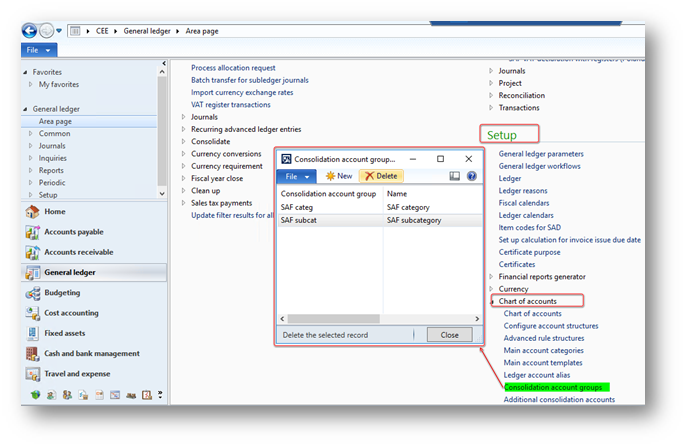Click the clipboard chart module icon
687x448 pixels.
(147, 395)
